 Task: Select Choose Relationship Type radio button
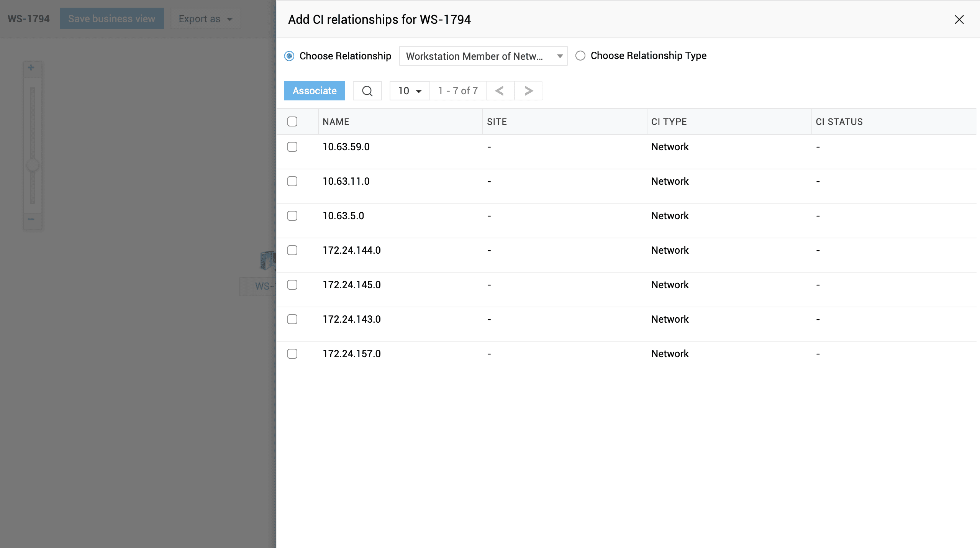[x=580, y=56]
